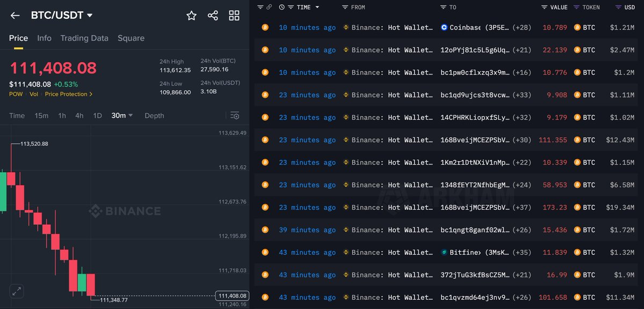Expand Price Protection chevron
Image resolution: width=644 pixels, height=309 pixels.
pos(91,94)
